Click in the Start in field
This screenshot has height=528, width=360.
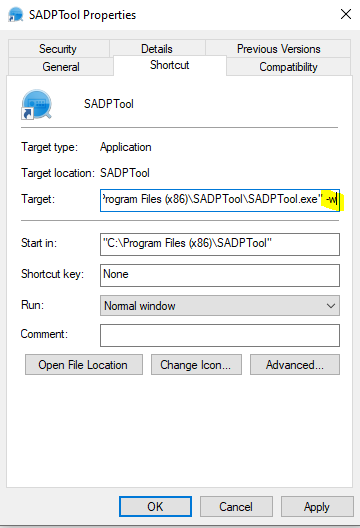220,244
